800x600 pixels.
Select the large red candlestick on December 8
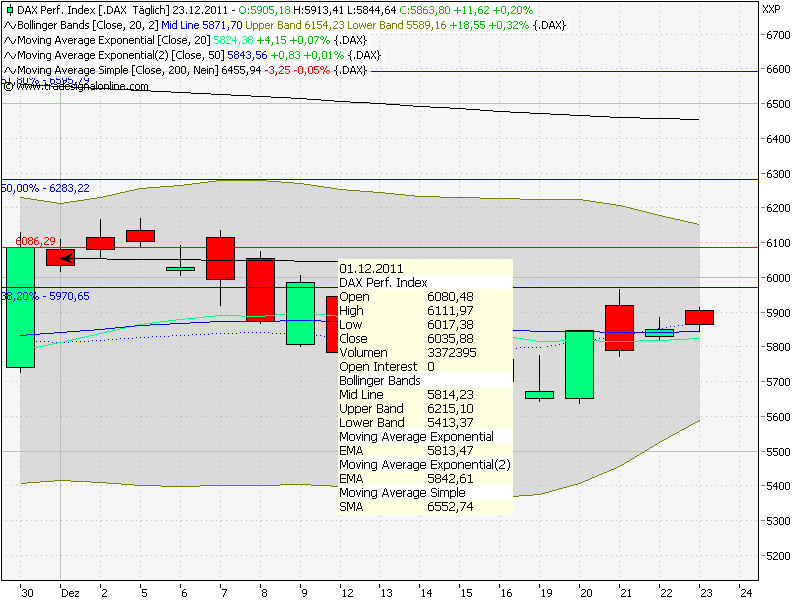pos(260,290)
